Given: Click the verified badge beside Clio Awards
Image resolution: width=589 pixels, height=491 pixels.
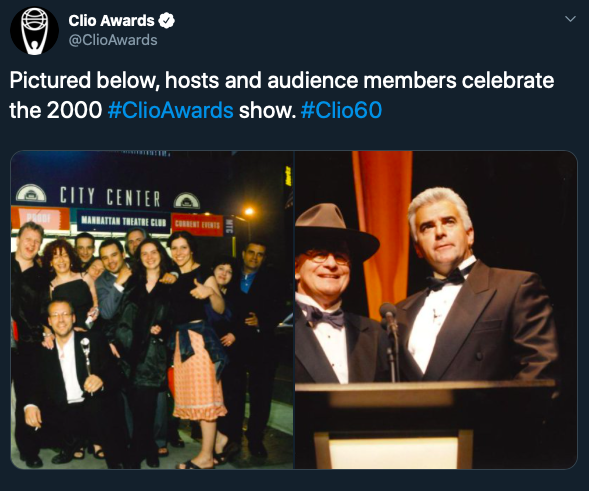Looking at the screenshot, I should [166, 21].
